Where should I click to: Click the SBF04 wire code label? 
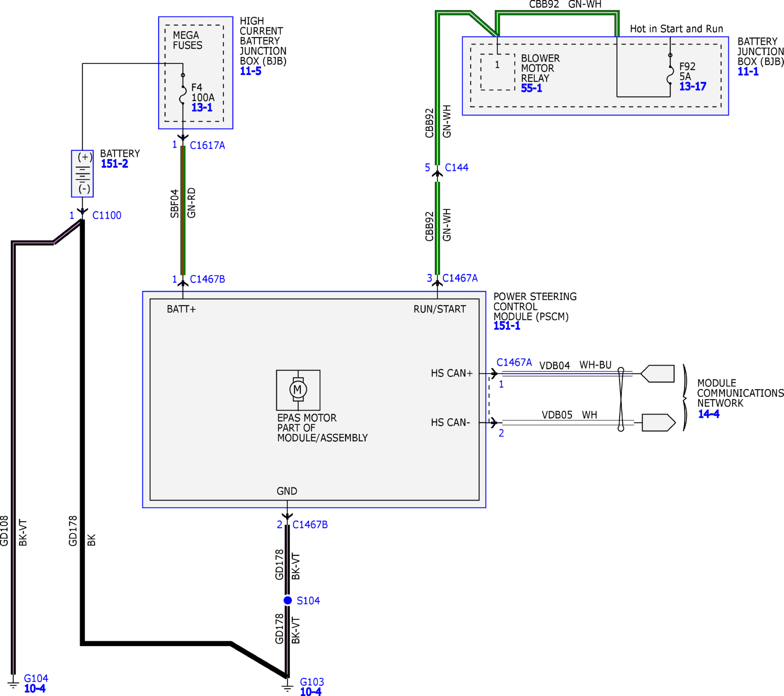point(174,203)
